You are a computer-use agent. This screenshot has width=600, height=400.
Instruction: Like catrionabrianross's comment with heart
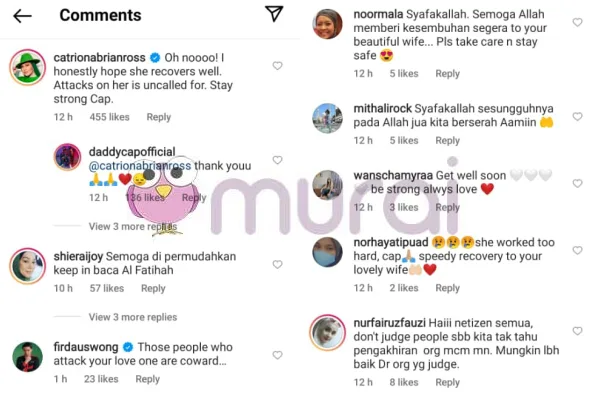click(277, 66)
